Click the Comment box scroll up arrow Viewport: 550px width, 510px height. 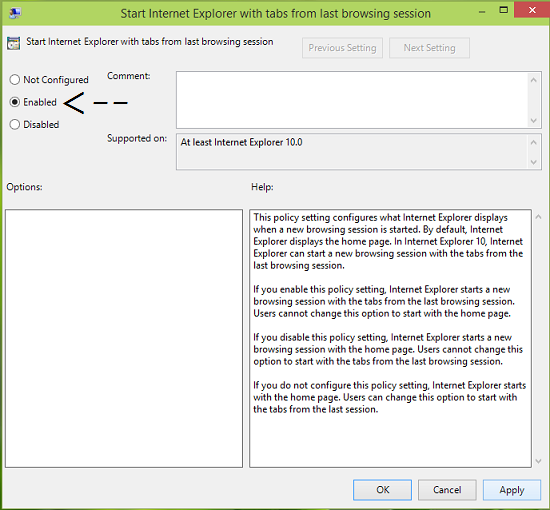point(534,80)
